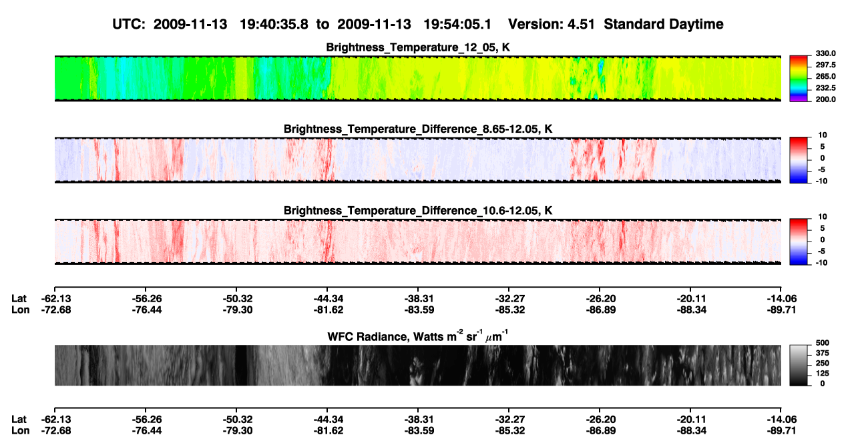The width and height of the screenshot is (868, 445).
Task: Click longitude "-89.71" on the axis above WFC panel
Action: (781, 310)
